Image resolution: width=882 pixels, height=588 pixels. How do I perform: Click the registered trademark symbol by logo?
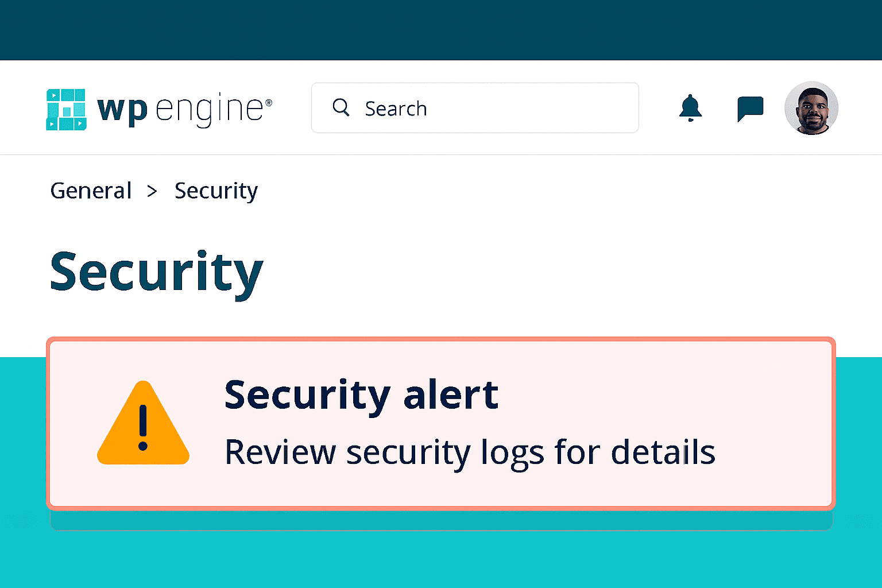(x=268, y=103)
